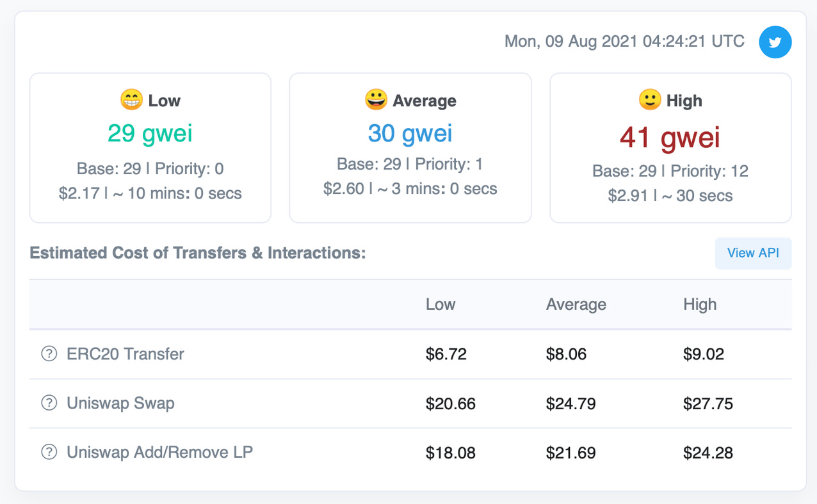Click the Average column header in table
The image size is (817, 504).
(576, 304)
